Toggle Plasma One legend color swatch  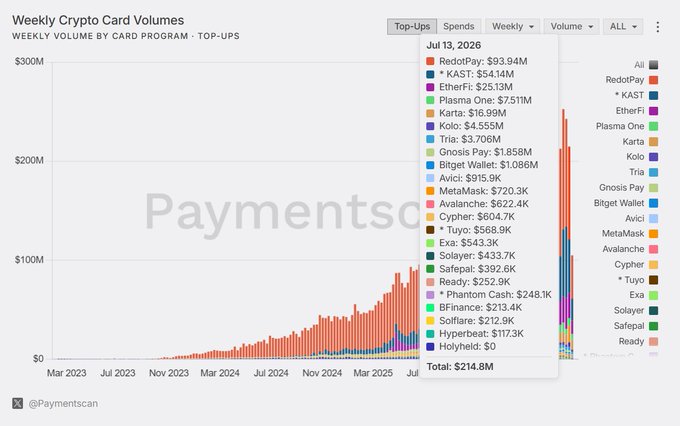coord(654,126)
